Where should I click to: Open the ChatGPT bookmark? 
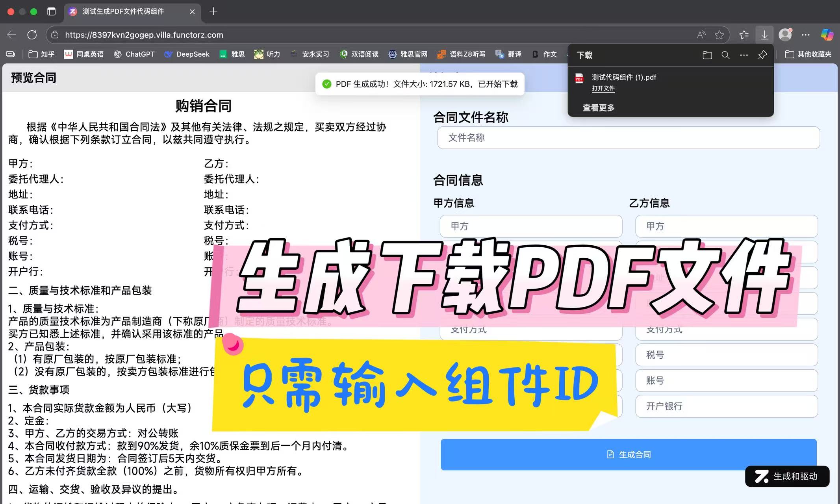[134, 54]
